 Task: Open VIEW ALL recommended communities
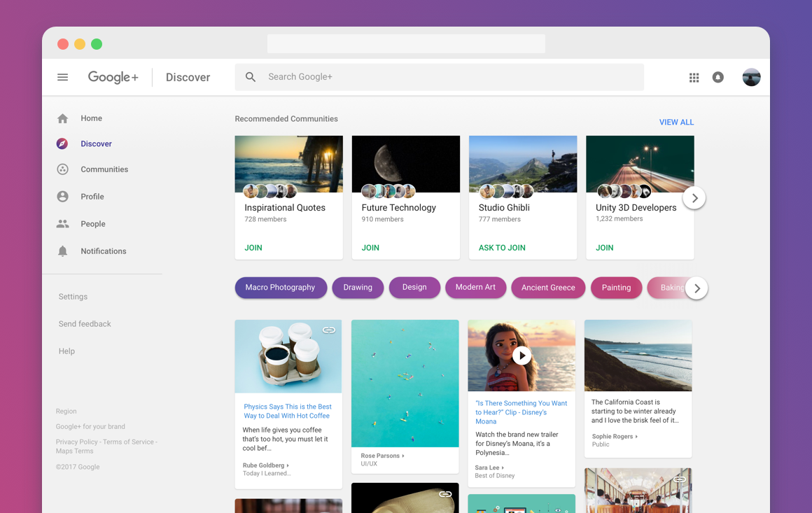tap(675, 122)
